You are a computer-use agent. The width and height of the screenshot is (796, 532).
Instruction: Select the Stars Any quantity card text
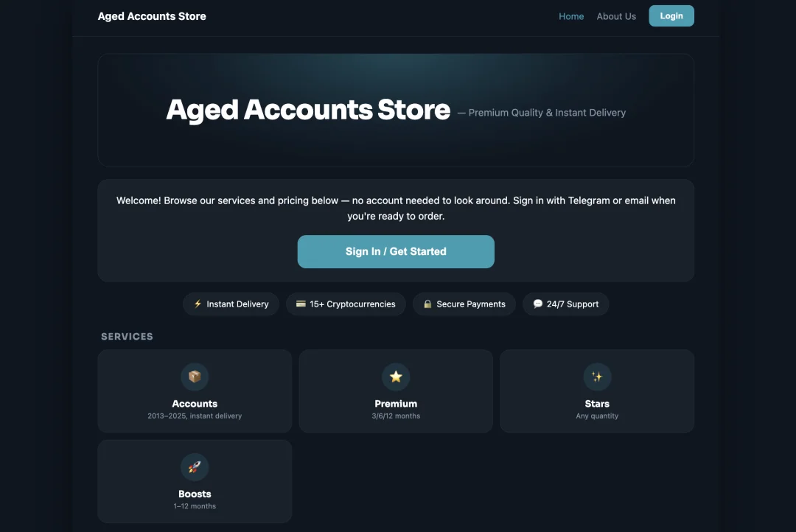coord(597,416)
